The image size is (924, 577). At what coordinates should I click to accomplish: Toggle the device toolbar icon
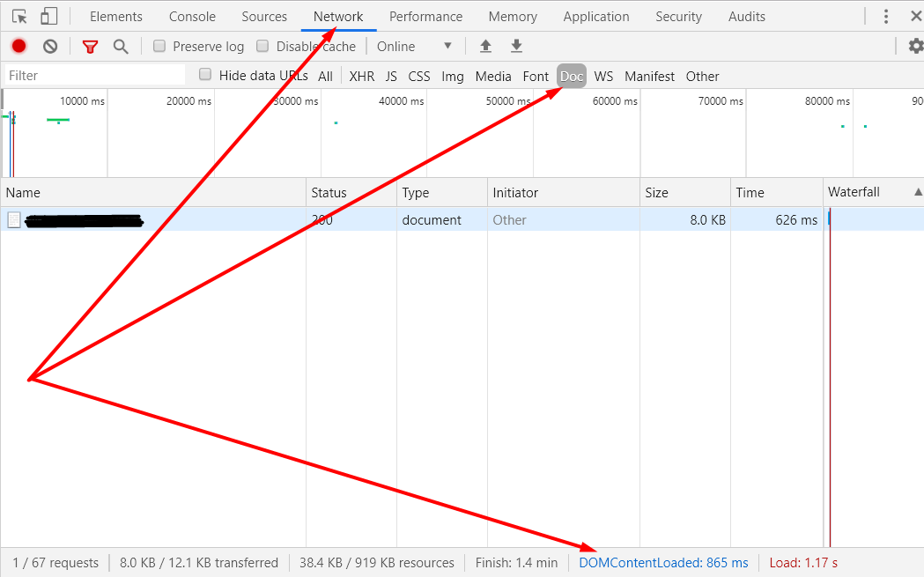pos(49,16)
